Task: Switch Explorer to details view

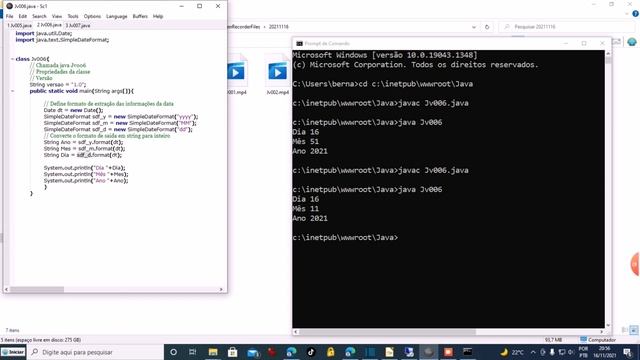Action: click(625, 330)
